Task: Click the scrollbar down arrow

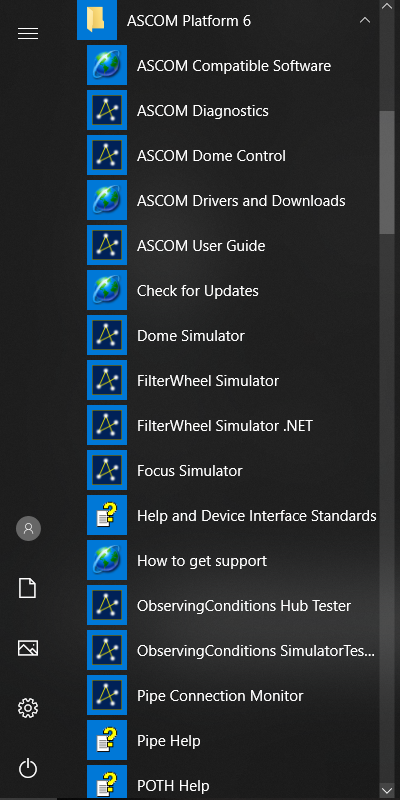Action: click(x=387, y=790)
